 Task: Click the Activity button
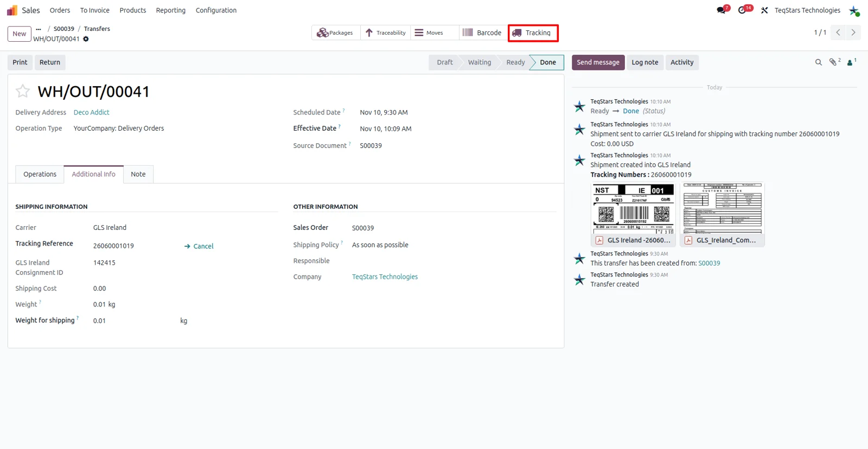[x=682, y=62]
